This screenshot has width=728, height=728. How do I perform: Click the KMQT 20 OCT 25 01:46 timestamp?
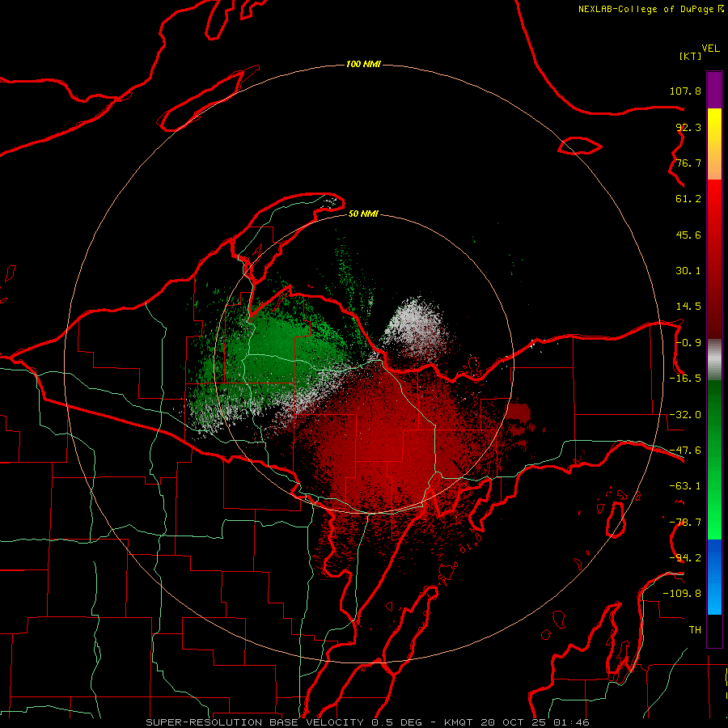tap(517, 722)
